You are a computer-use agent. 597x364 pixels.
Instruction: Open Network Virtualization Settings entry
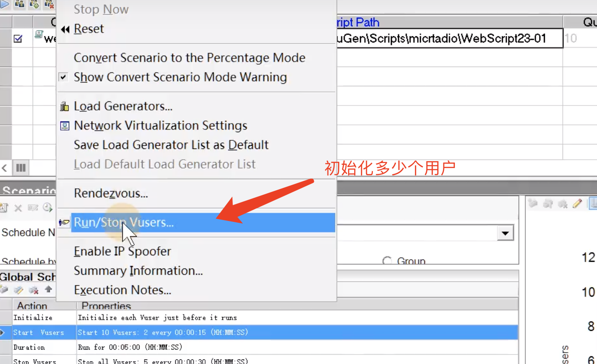160,125
